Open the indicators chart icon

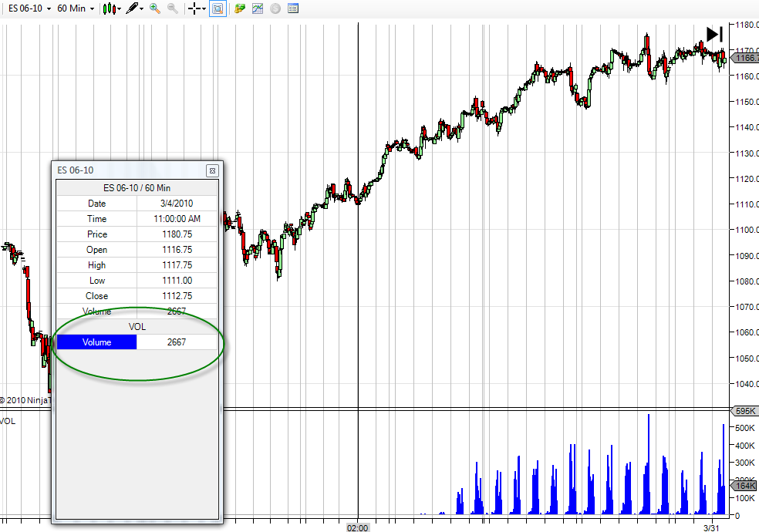(x=258, y=8)
